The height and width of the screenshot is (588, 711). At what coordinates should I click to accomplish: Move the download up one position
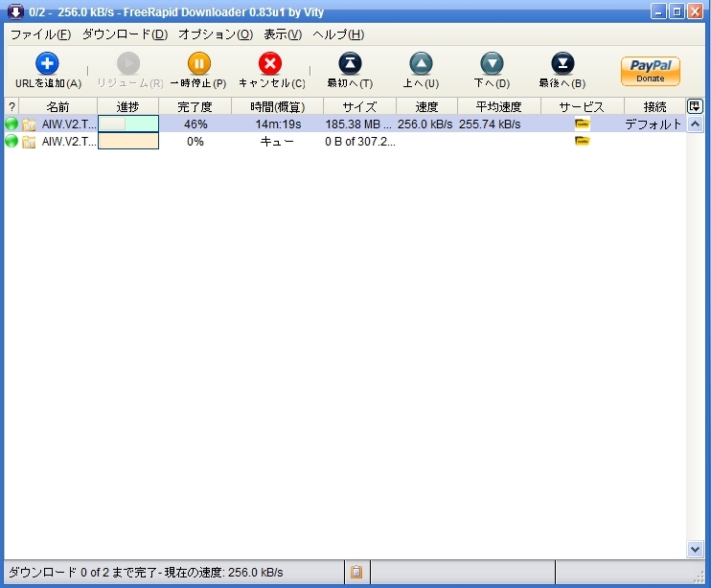pyautogui.click(x=421, y=63)
